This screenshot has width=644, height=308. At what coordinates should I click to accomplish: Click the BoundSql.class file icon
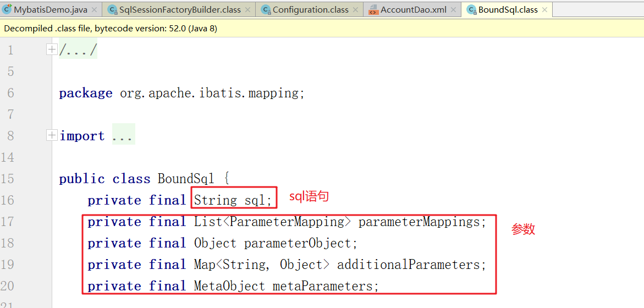[471, 9]
